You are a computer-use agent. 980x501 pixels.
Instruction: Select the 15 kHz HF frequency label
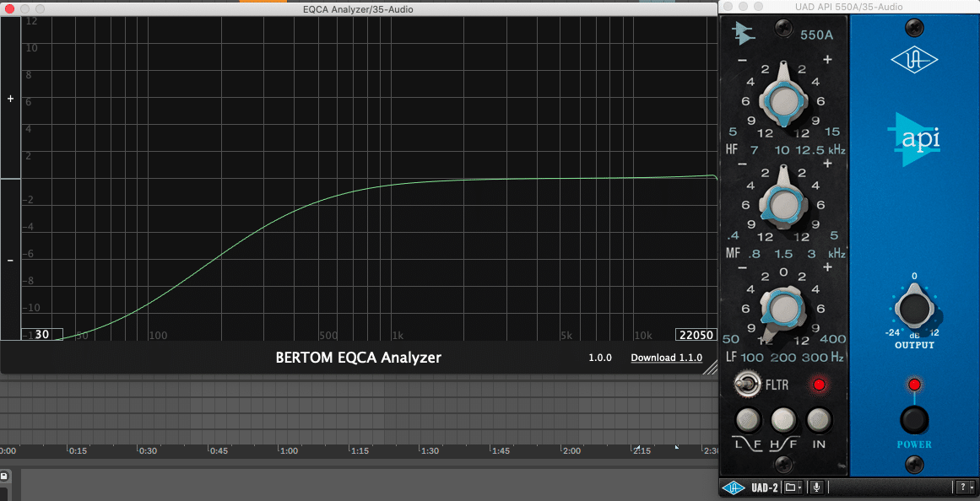[x=832, y=132]
